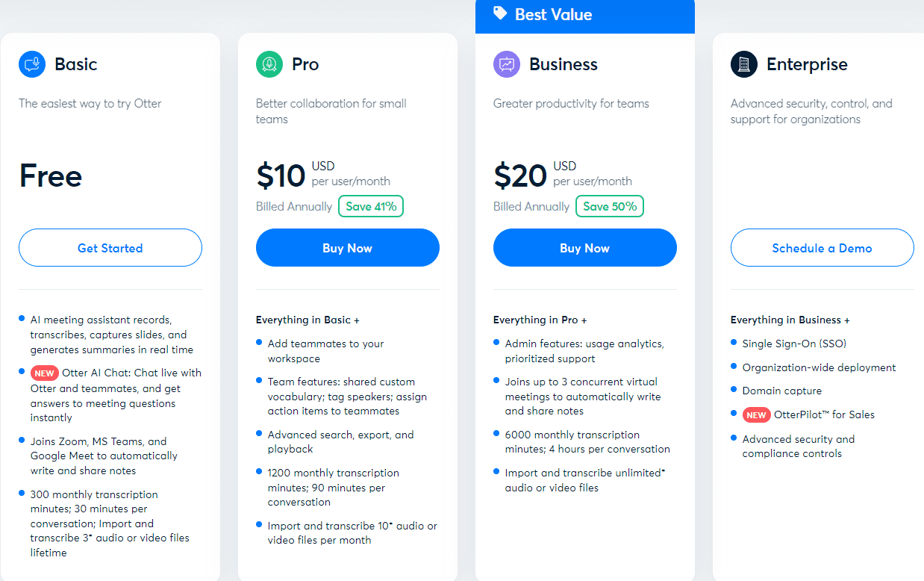Click the Get Started button
This screenshot has height=581, width=924.
[110, 248]
